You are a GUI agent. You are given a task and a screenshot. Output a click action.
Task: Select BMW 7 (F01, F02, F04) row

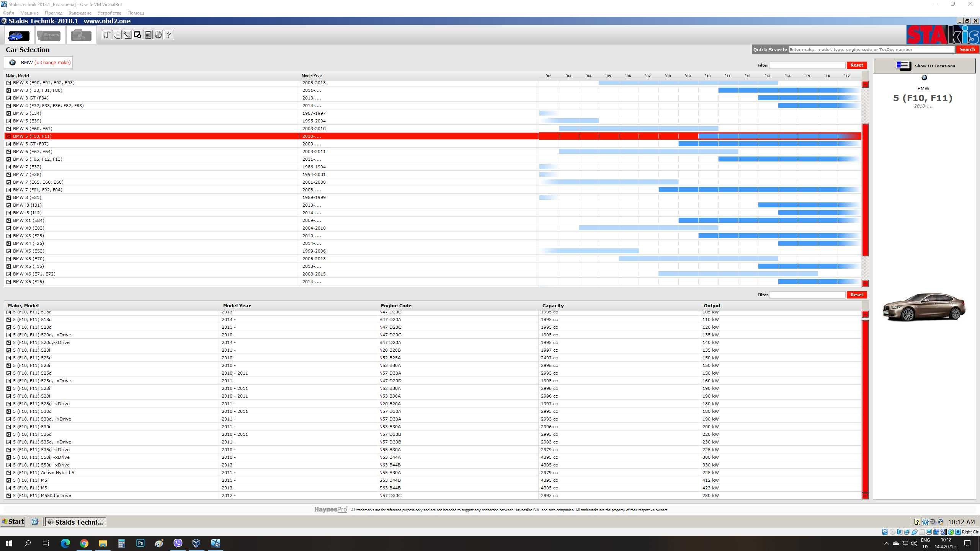tap(433, 190)
